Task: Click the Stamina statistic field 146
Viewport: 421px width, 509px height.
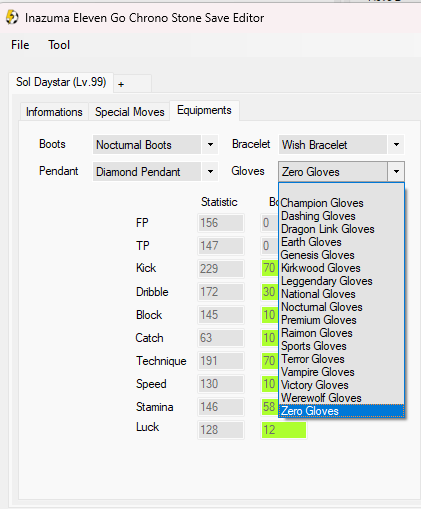Action: [x=221, y=407]
